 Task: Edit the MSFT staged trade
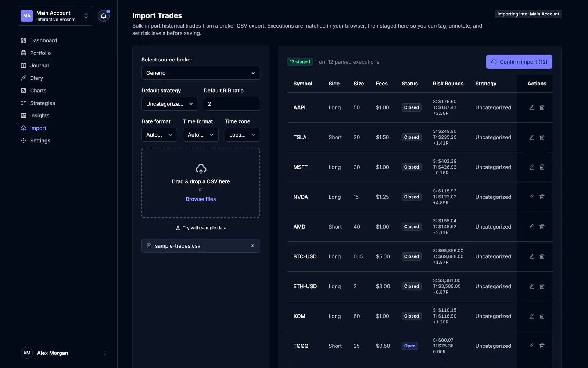tap(531, 167)
